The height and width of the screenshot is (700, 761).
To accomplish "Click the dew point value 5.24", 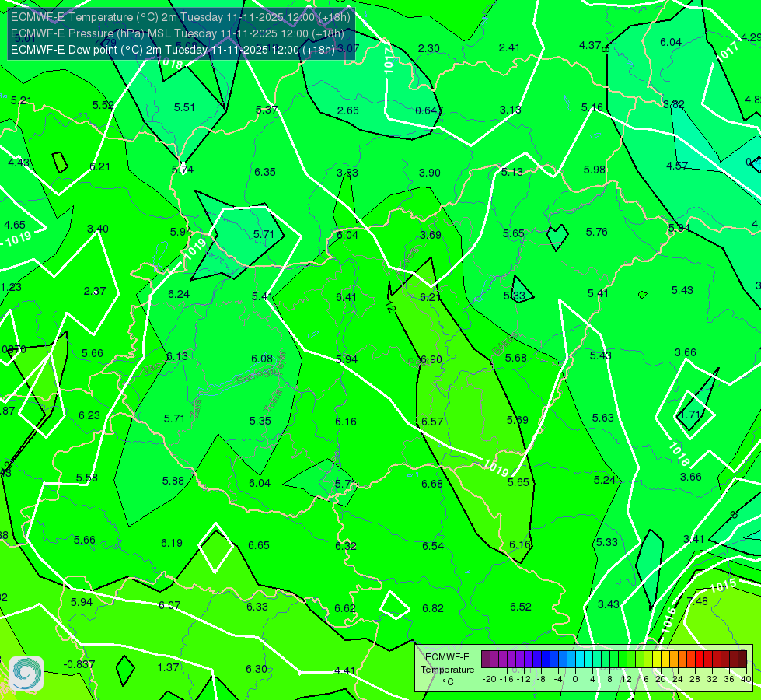I will (604, 480).
